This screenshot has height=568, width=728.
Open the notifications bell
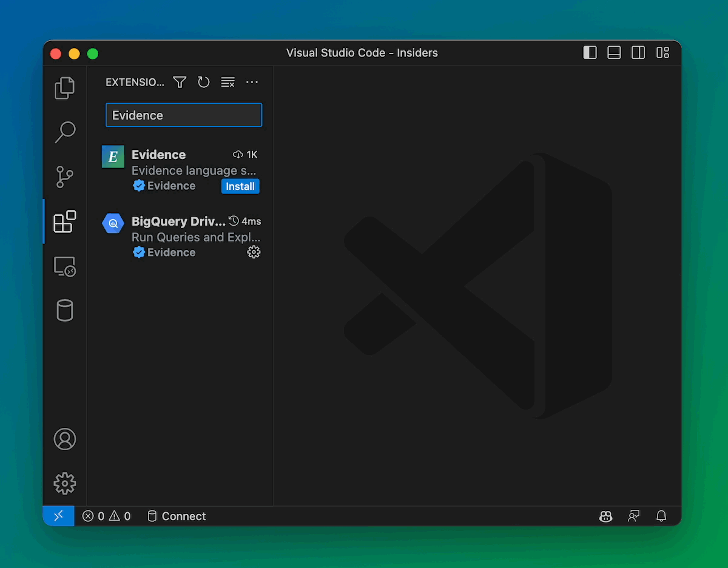661,516
